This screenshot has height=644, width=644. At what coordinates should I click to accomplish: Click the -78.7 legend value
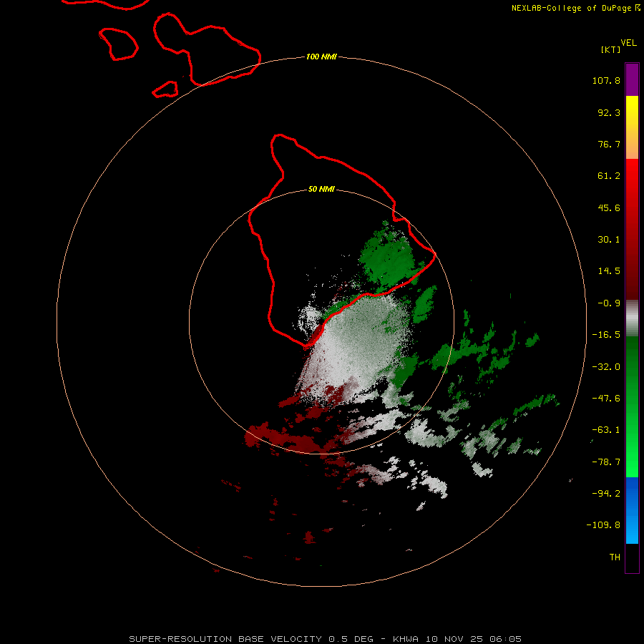[x=606, y=462]
